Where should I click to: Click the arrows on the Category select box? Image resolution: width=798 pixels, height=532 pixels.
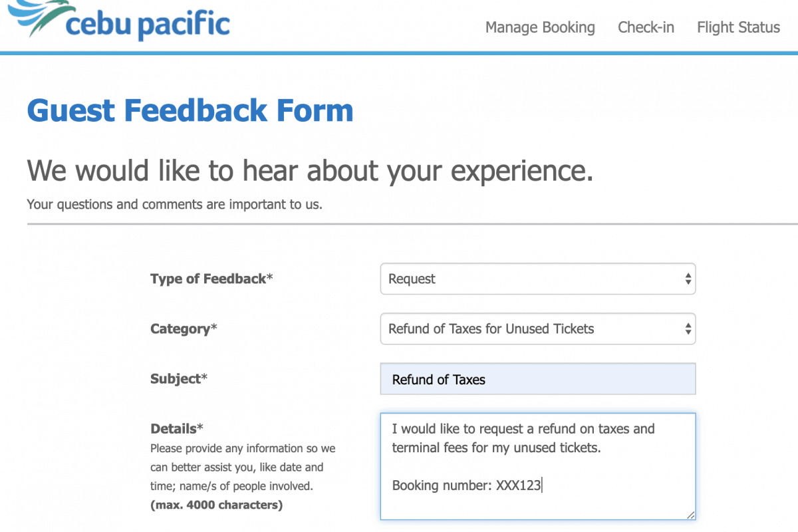[x=688, y=329]
